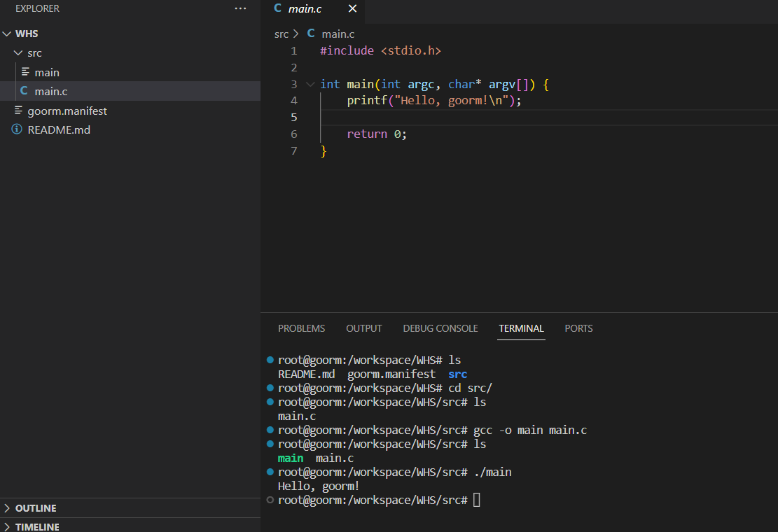Screen dimensions: 778x532
Task: Click the C icon in the breadcrumb path
Action: point(311,34)
